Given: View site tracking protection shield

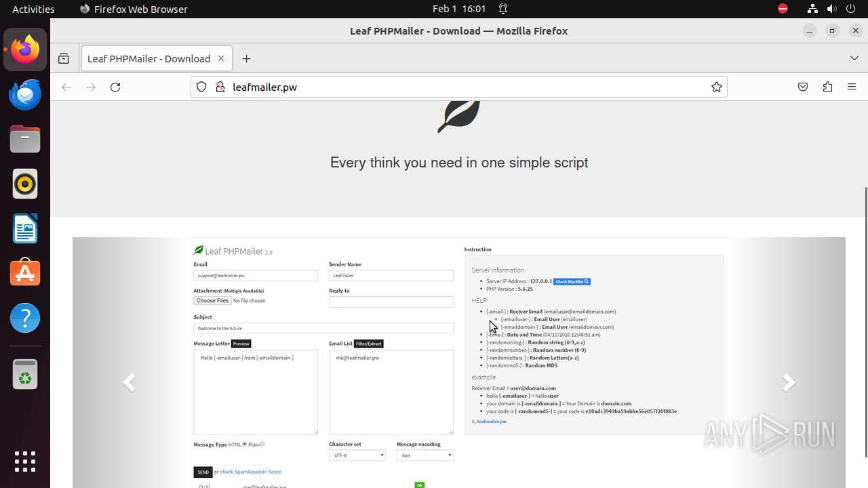Looking at the screenshot, I should point(201,87).
